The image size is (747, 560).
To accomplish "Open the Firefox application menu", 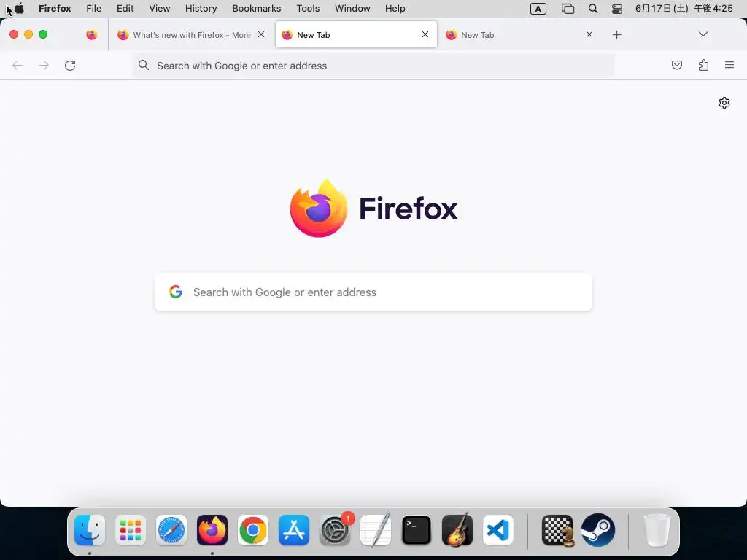I will click(55, 9).
